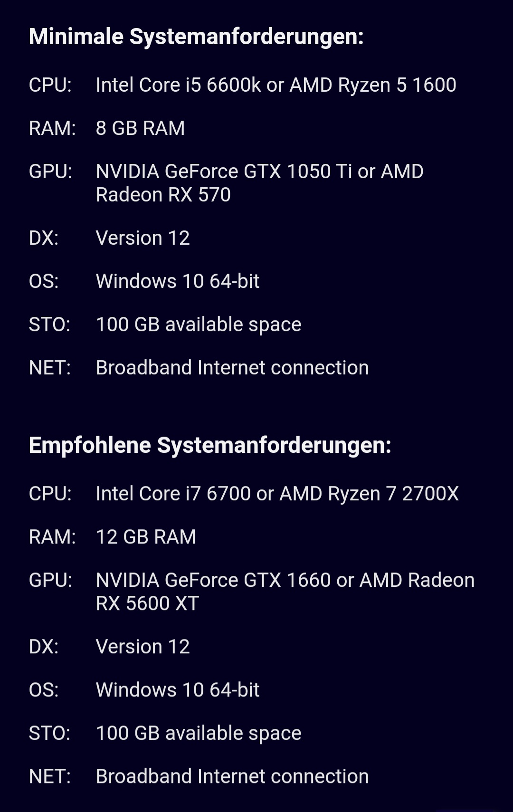The height and width of the screenshot is (812, 513).
Task: Click the recommended DX Version 12 value
Action: point(143,647)
